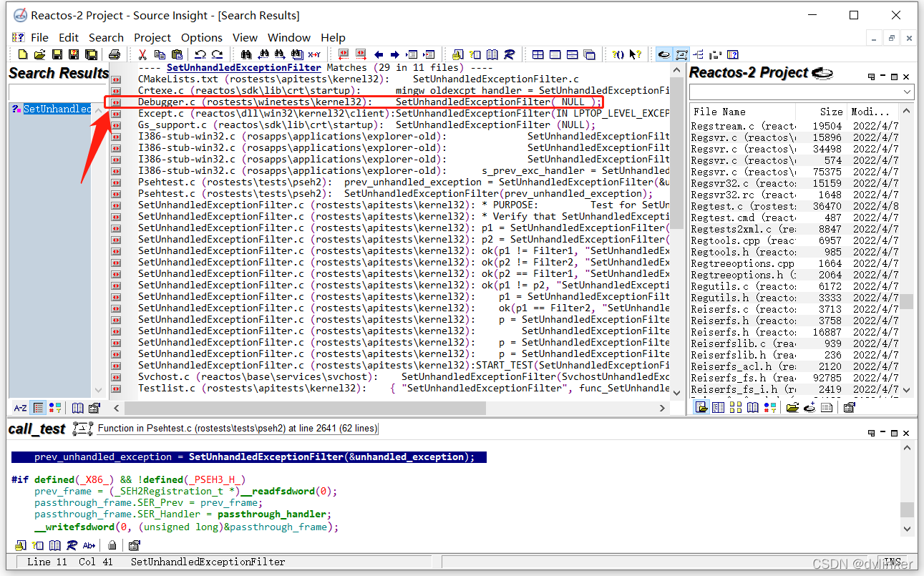Click the Go Back blue arrow
The width and height of the screenshot is (924, 576).
tap(378, 54)
